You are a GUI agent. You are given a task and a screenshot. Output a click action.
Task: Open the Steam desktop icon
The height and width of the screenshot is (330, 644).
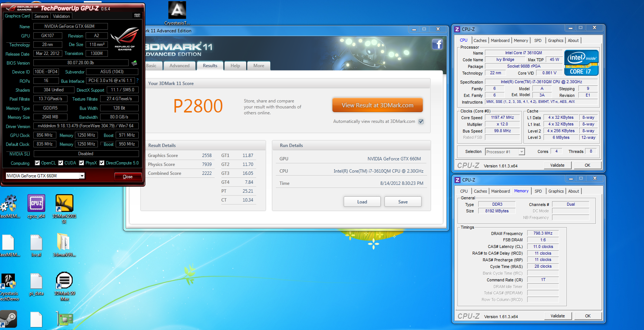[8, 319]
